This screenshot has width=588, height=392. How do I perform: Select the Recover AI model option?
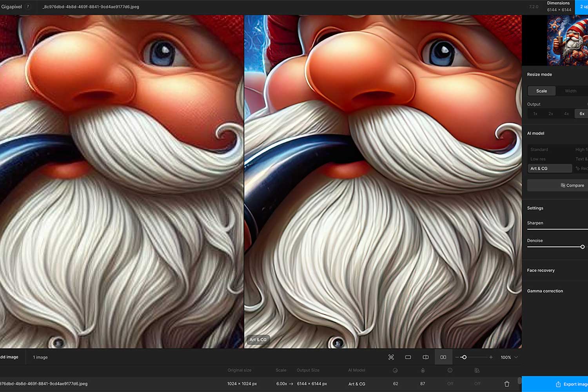click(581, 169)
